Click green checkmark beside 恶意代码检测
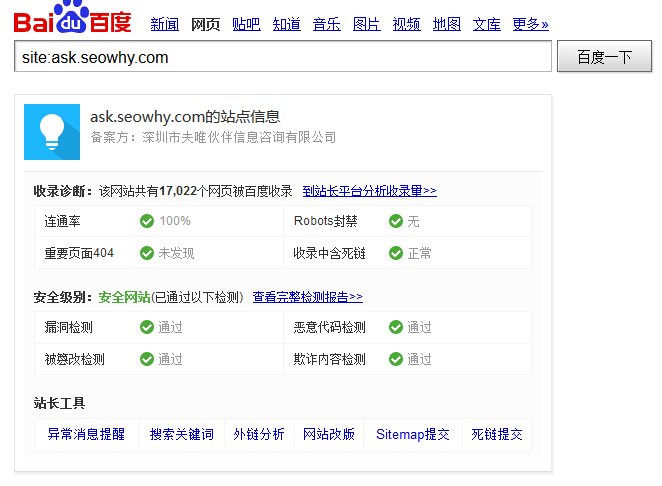This screenshot has height=486, width=662. (x=396, y=327)
